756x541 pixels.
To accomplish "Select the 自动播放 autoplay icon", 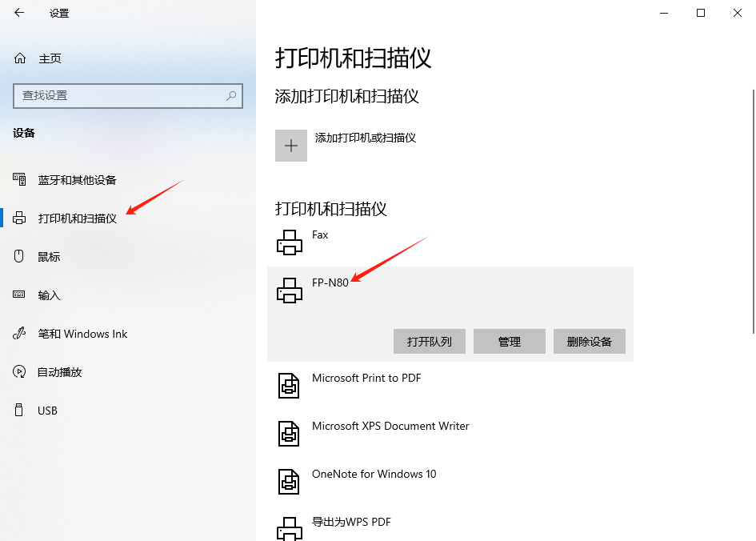I will 19,372.
